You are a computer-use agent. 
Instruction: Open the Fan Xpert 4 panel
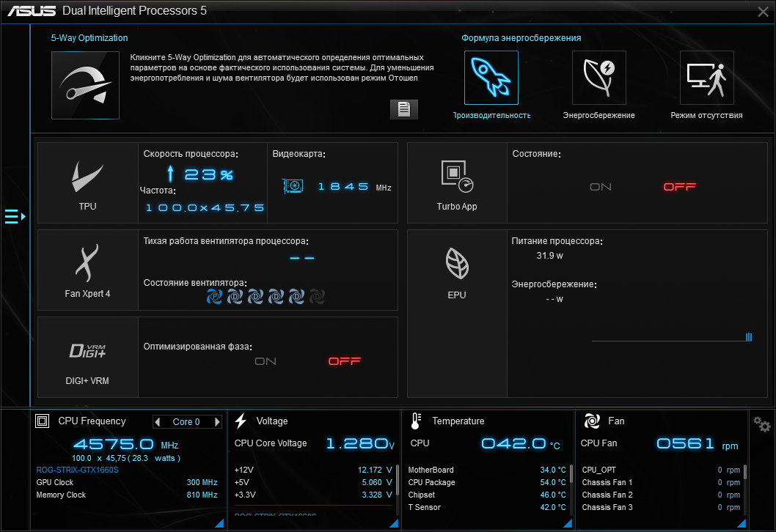(x=87, y=270)
